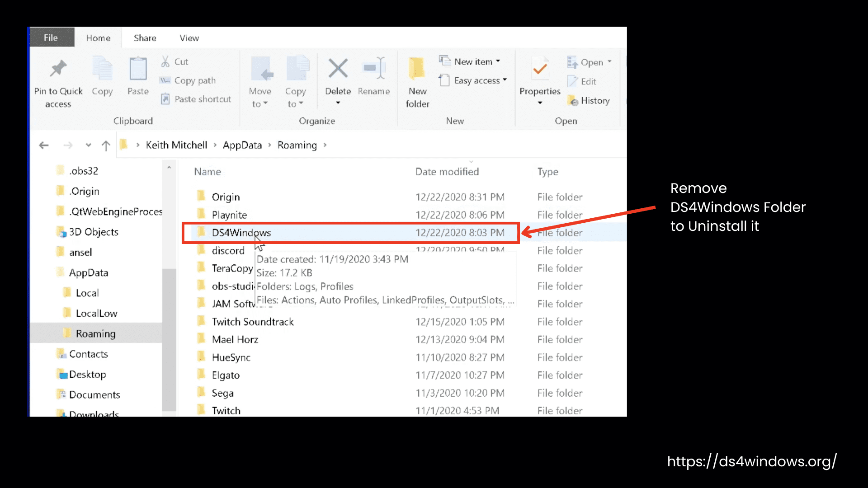Click the Delete X icon

click(338, 68)
